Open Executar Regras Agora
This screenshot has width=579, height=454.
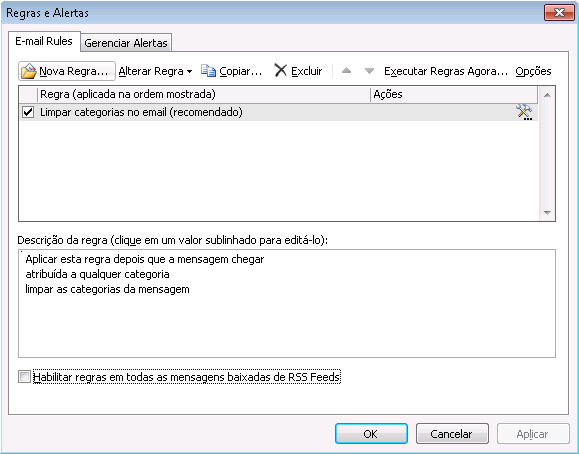click(x=446, y=71)
